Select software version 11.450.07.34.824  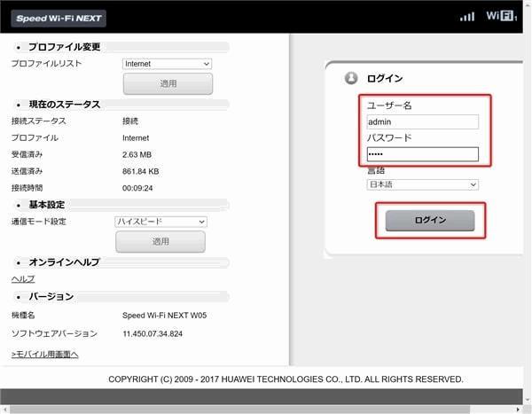pos(153,334)
